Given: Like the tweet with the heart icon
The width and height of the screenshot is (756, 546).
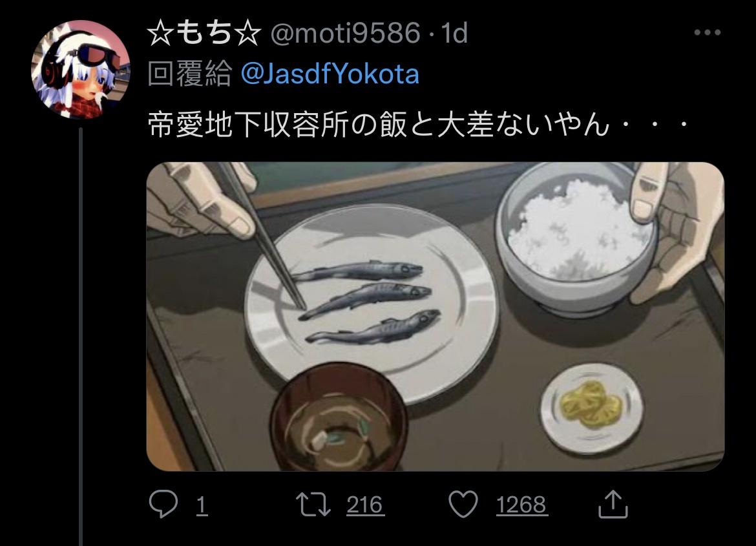Looking at the screenshot, I should 463,504.
